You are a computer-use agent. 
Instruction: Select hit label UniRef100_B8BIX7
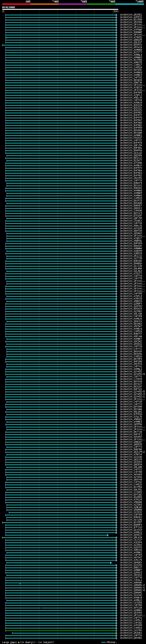click(x=131, y=567)
